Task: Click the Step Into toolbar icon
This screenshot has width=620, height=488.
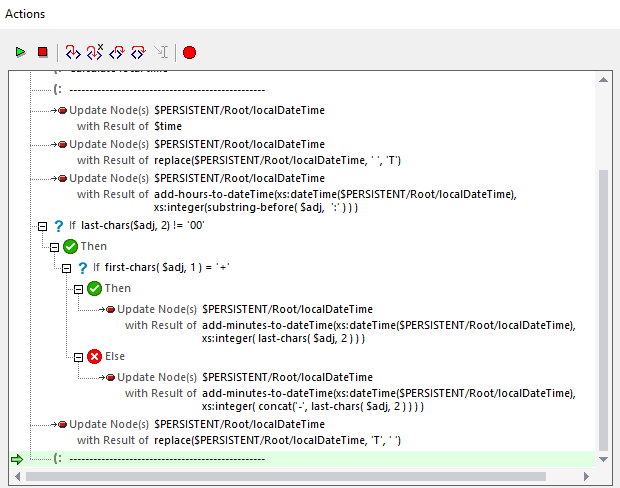Action: [x=73, y=52]
